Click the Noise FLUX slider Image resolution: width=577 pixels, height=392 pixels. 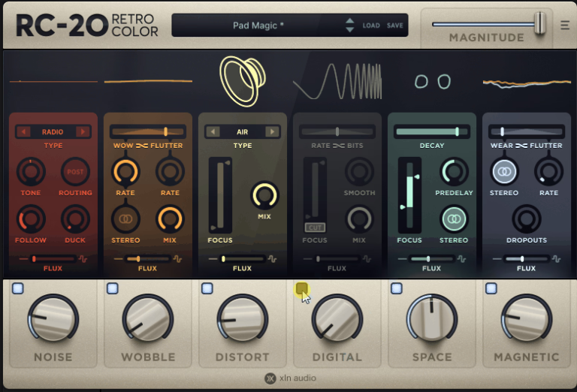[x=53, y=259]
